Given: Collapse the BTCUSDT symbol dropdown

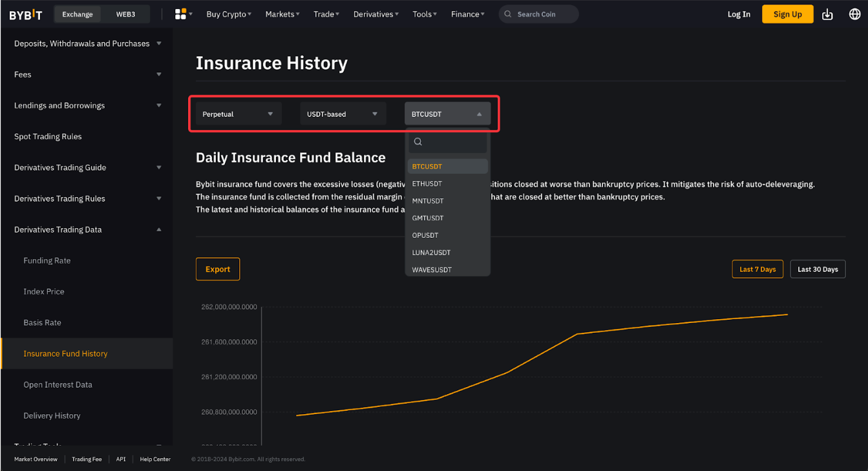Looking at the screenshot, I should pyautogui.click(x=447, y=113).
